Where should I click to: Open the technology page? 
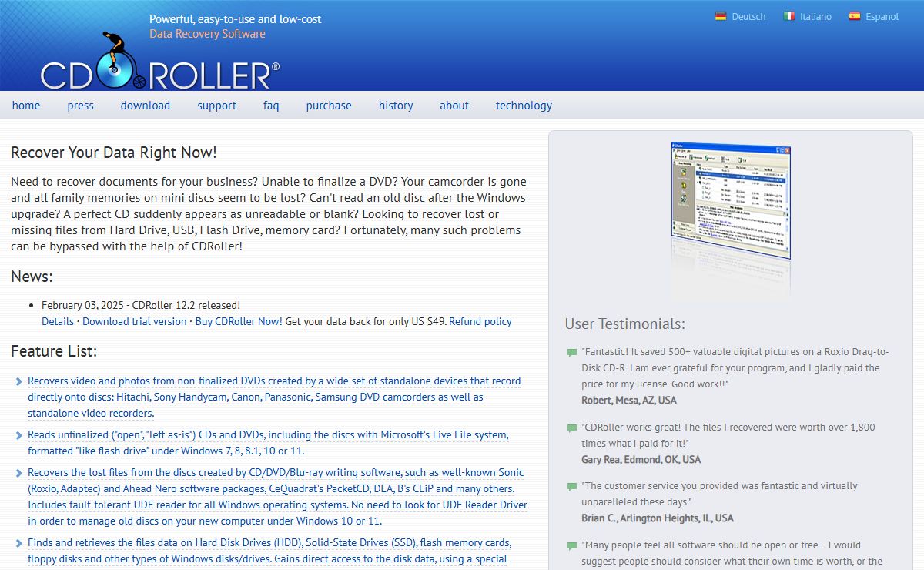tap(524, 106)
